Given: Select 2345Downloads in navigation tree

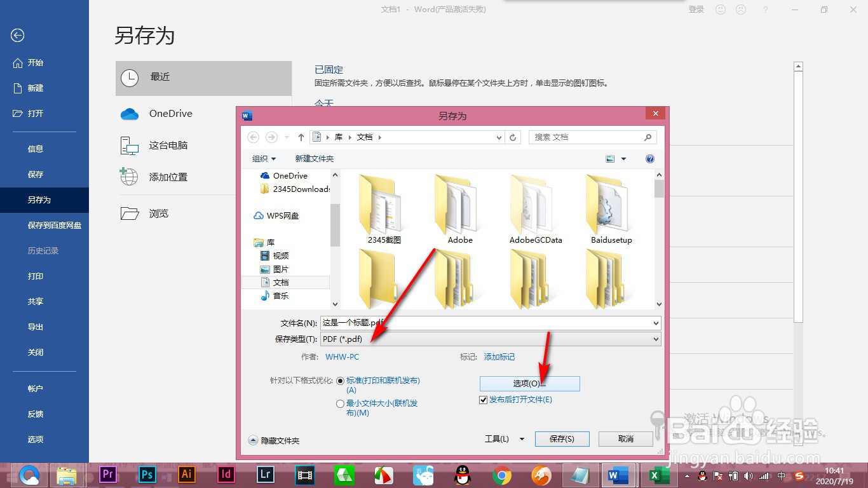Looking at the screenshot, I should point(295,189).
